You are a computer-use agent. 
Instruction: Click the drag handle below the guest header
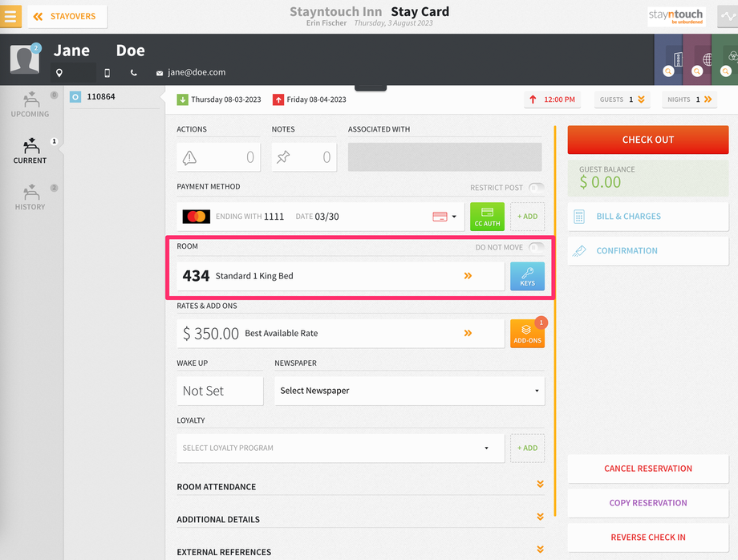point(371,87)
